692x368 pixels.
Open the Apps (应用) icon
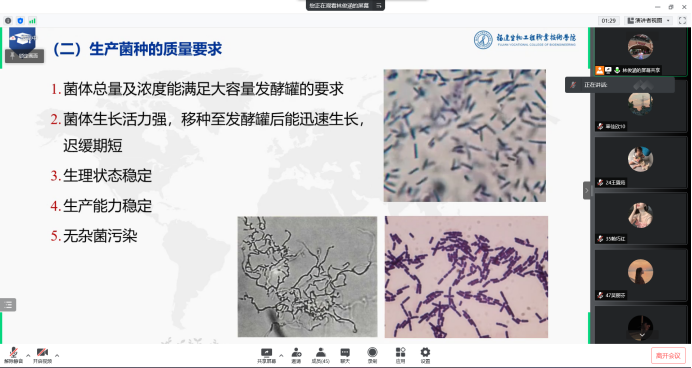400,355
